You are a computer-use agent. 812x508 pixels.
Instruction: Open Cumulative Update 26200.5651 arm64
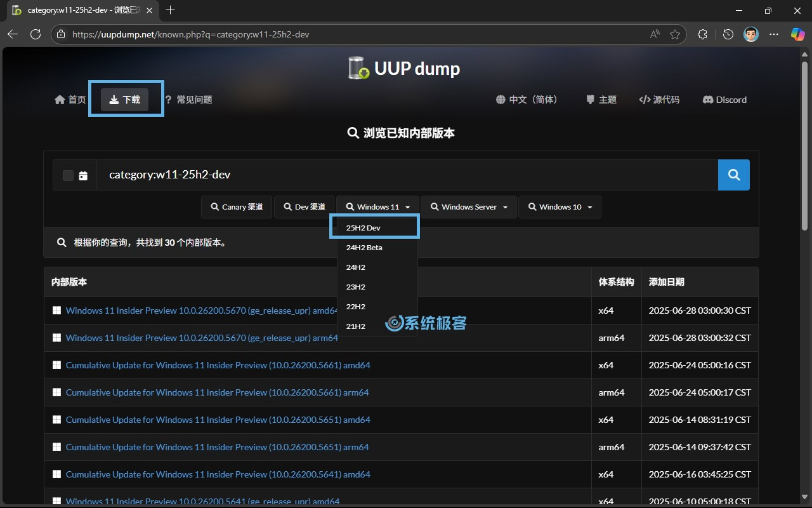[x=217, y=447]
